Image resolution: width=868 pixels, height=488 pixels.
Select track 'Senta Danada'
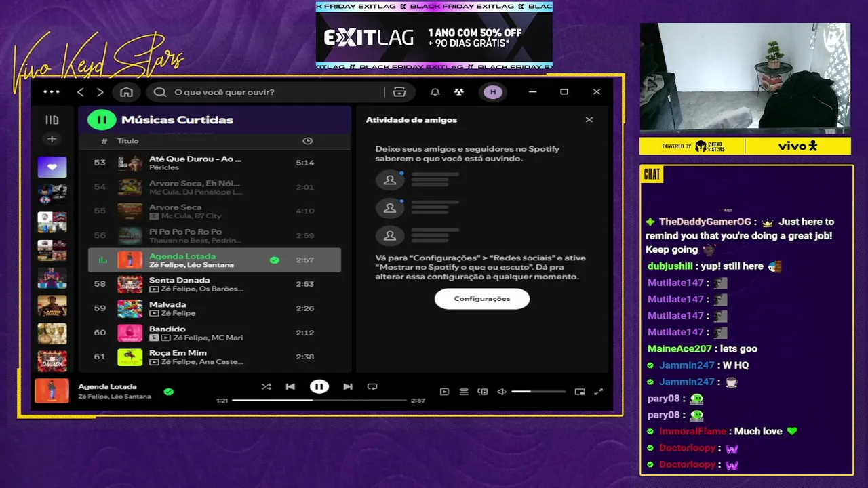coord(179,280)
